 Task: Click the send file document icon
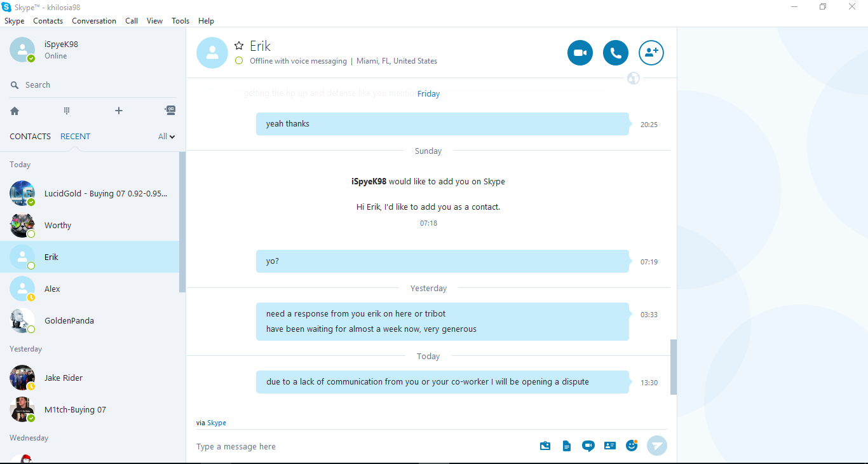coord(566,446)
